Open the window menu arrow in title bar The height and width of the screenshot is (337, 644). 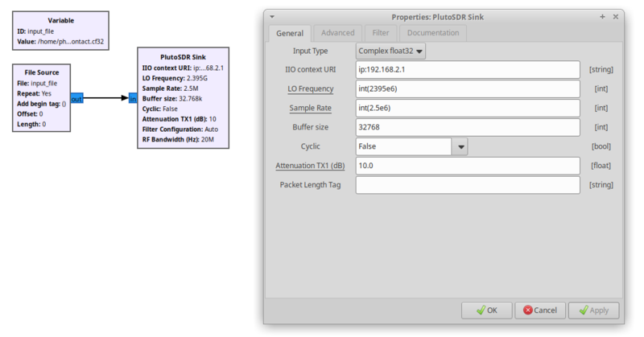point(272,16)
